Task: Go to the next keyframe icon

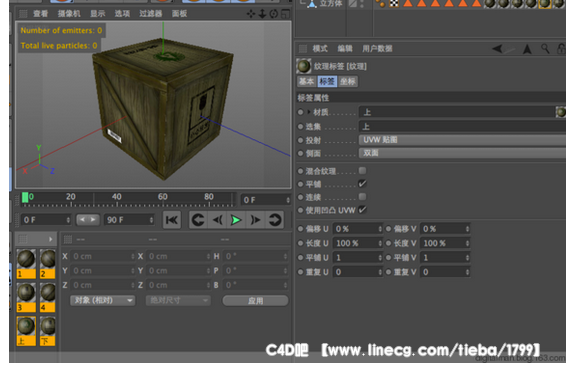Action: [x=275, y=220]
